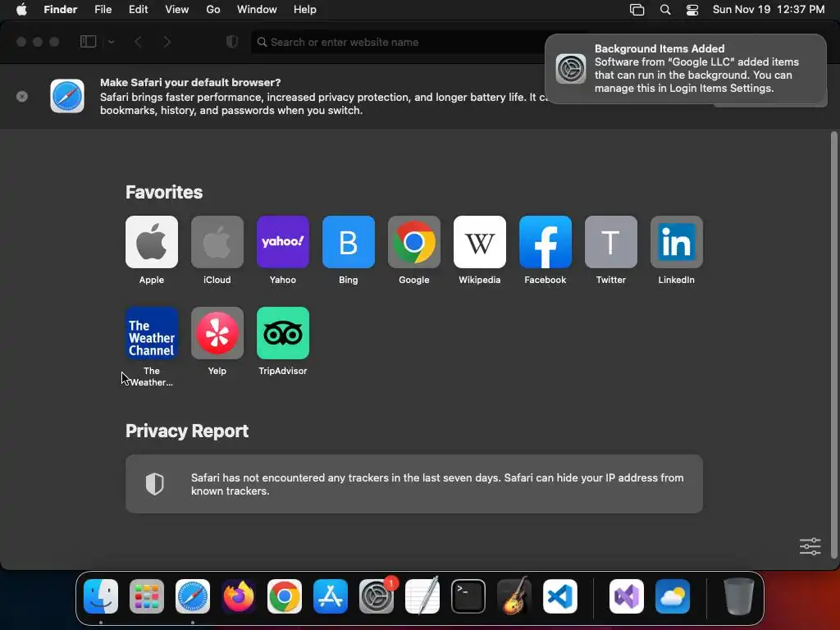Open the LinkedIn favorite tile
Viewport: 840px width, 630px height.
(x=677, y=242)
